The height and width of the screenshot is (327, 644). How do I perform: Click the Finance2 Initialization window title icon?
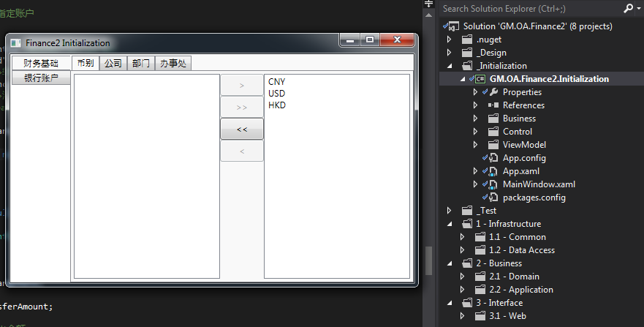point(16,43)
